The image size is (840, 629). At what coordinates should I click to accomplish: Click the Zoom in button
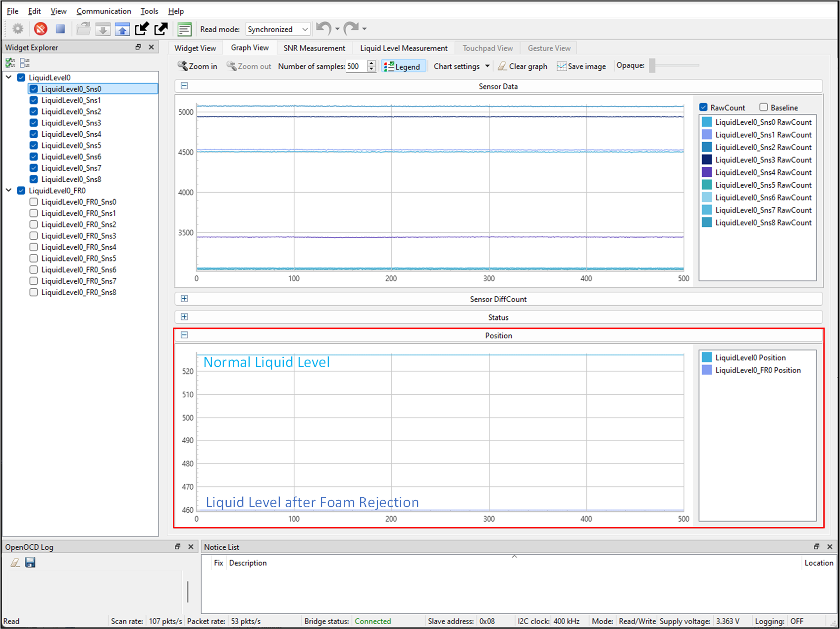tap(198, 66)
